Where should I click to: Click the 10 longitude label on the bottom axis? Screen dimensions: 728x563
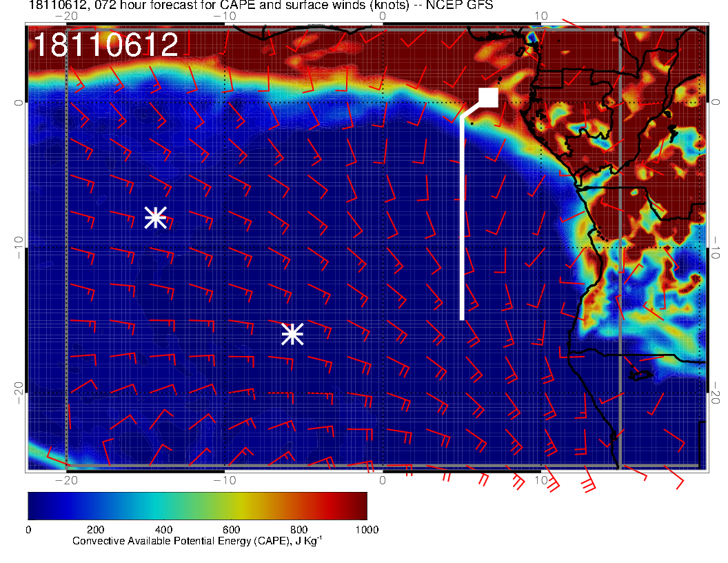pyautogui.click(x=541, y=480)
